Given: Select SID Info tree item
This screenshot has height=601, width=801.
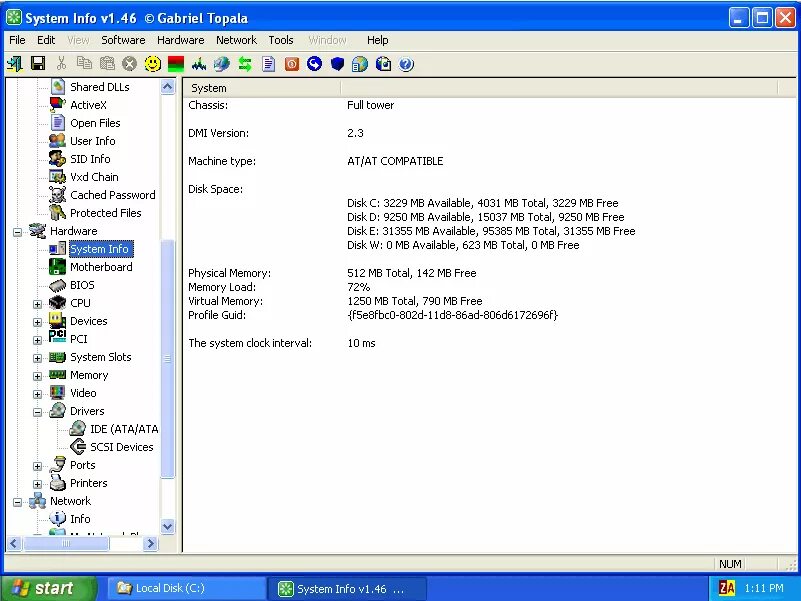Looking at the screenshot, I should coord(90,159).
